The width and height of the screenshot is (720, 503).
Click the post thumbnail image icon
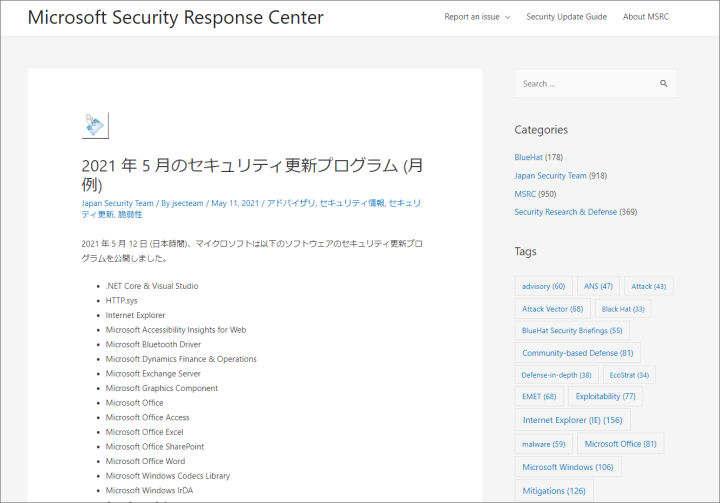[95, 126]
